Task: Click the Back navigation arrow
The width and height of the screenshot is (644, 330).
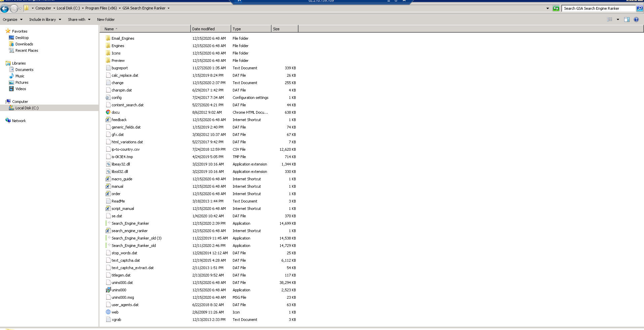Action: (x=5, y=8)
